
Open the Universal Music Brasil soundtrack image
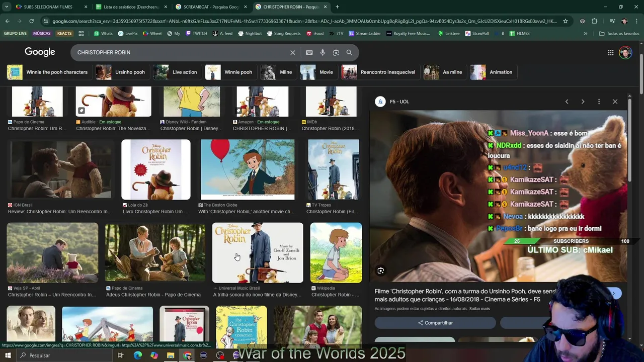tap(258, 252)
